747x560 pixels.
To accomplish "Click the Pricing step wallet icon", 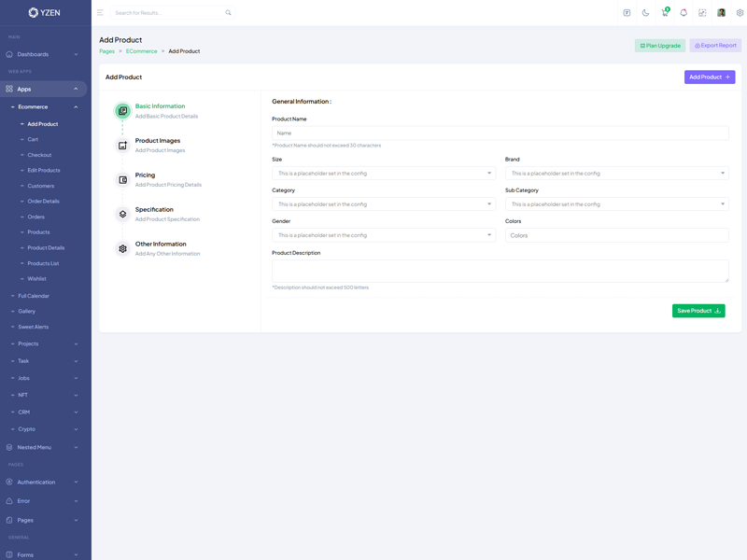I will (122, 180).
